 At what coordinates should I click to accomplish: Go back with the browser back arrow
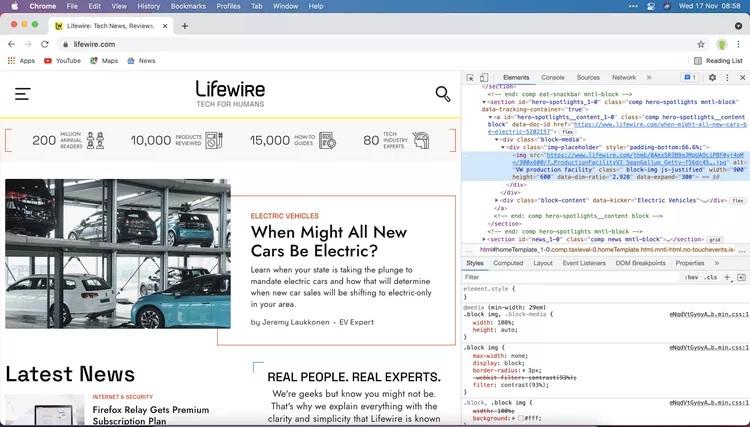(11, 44)
